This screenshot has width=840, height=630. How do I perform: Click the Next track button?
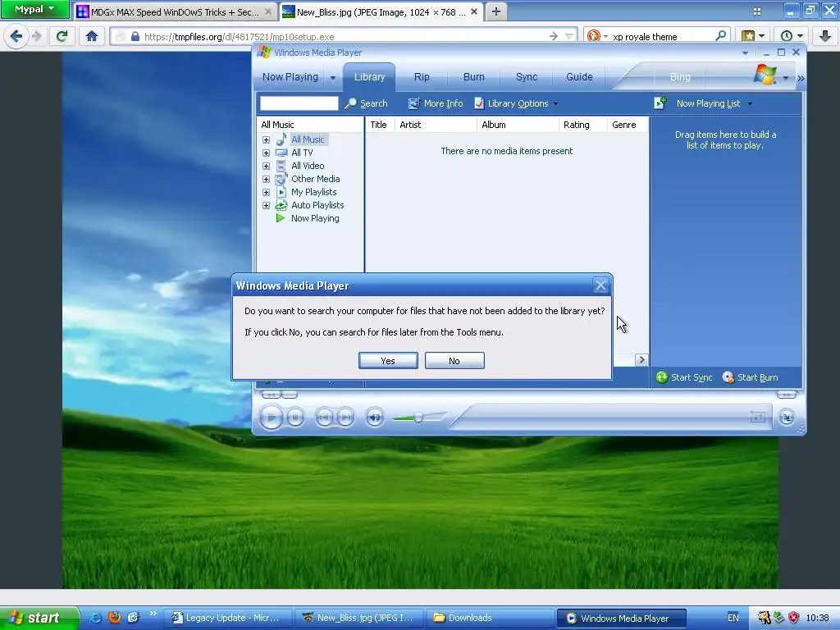(x=345, y=417)
